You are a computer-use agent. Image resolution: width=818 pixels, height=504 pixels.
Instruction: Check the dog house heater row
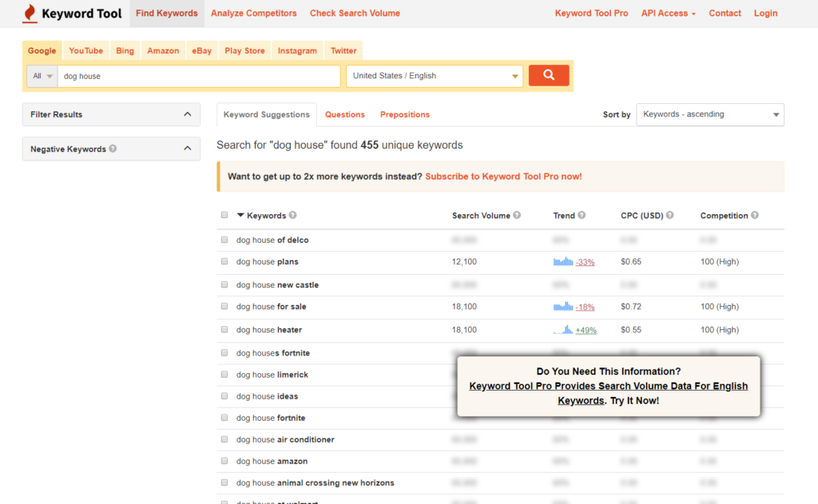pos(224,330)
